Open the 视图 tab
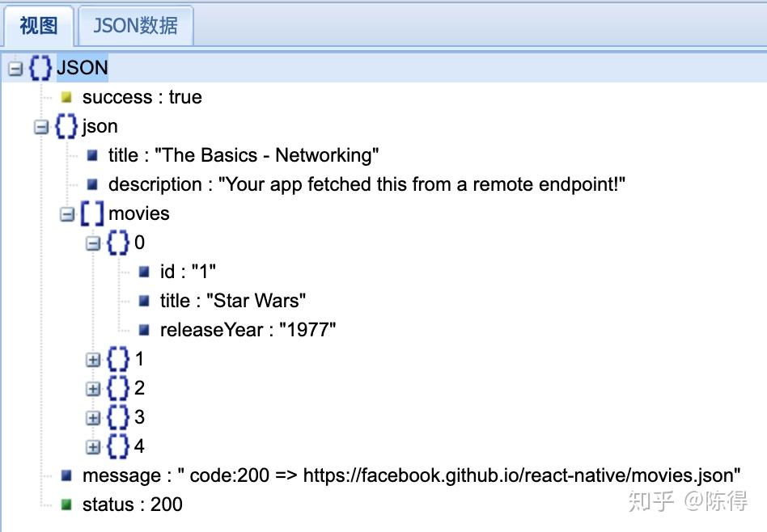This screenshot has height=532, width=767. [x=39, y=25]
